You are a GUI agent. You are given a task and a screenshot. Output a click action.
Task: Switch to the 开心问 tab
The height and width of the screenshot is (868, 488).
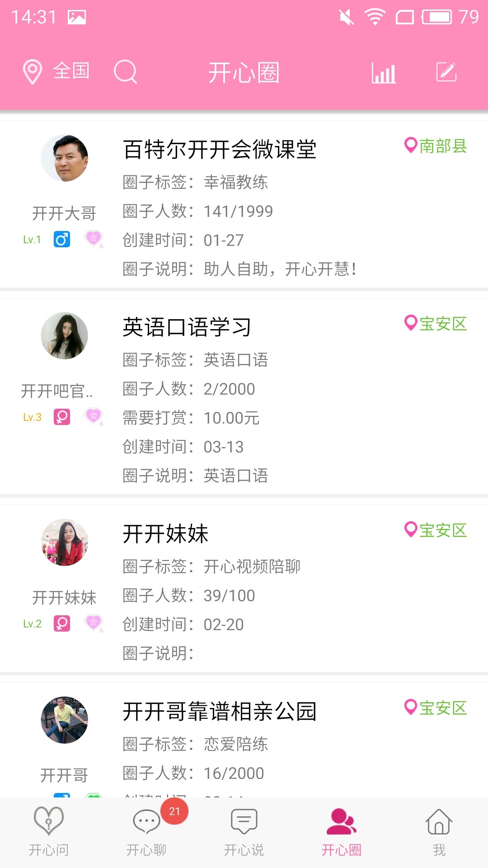pyautogui.click(x=49, y=832)
